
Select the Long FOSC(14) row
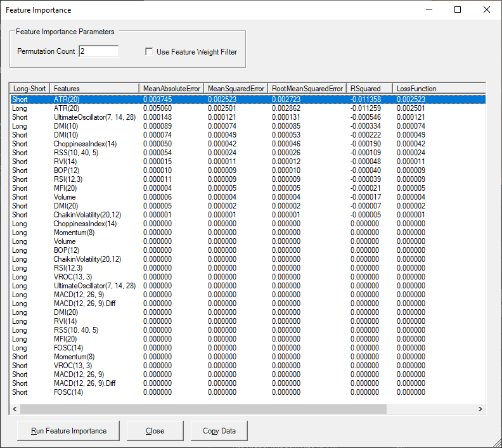(x=248, y=348)
